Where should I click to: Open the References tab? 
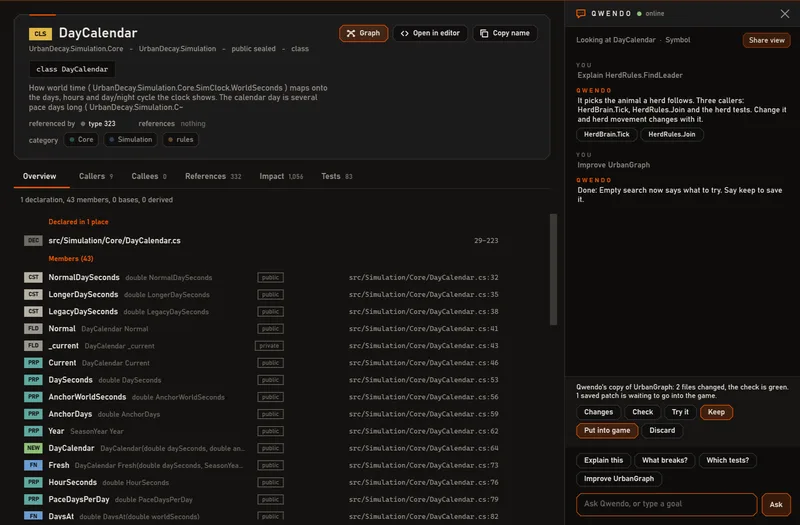(x=213, y=176)
